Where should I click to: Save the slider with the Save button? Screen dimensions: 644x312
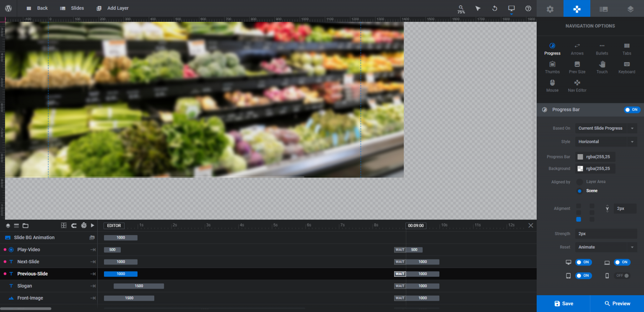pos(563,303)
